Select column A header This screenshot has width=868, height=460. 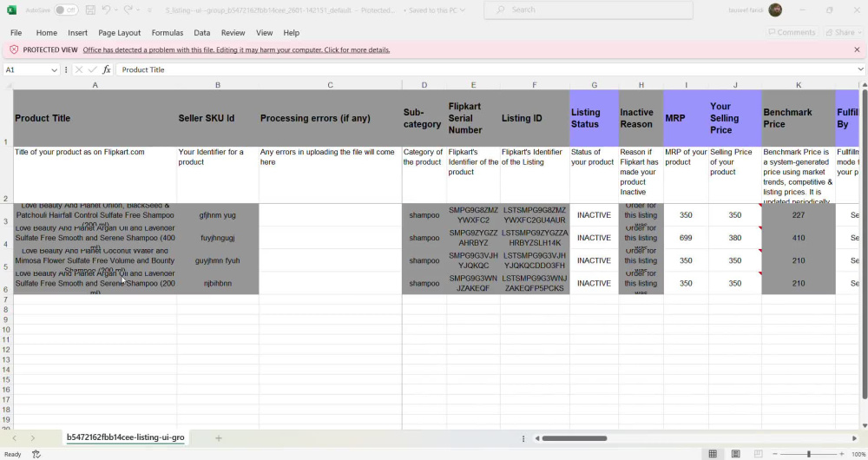click(95, 85)
